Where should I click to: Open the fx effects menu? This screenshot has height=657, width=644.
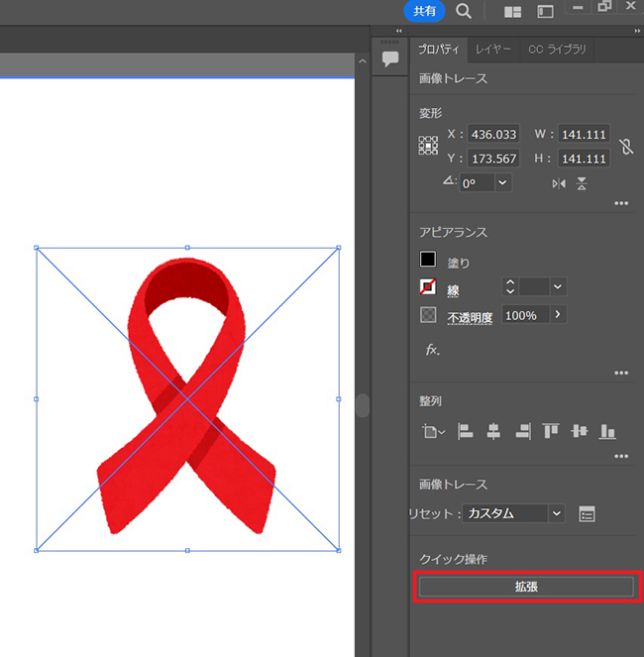pos(432,350)
